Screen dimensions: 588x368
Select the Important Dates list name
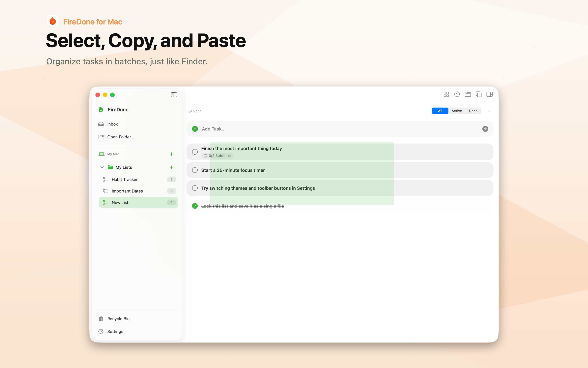point(127,191)
